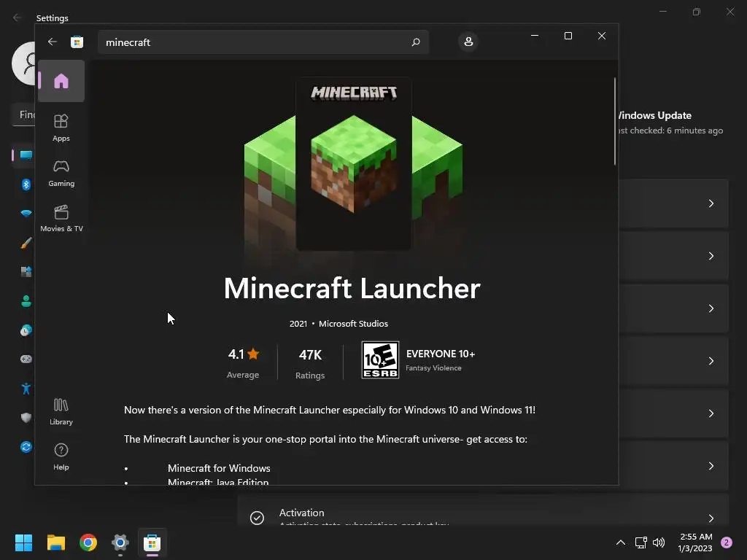
Task: Select Network wifi icon in Settings sidebar
Action: point(26,214)
